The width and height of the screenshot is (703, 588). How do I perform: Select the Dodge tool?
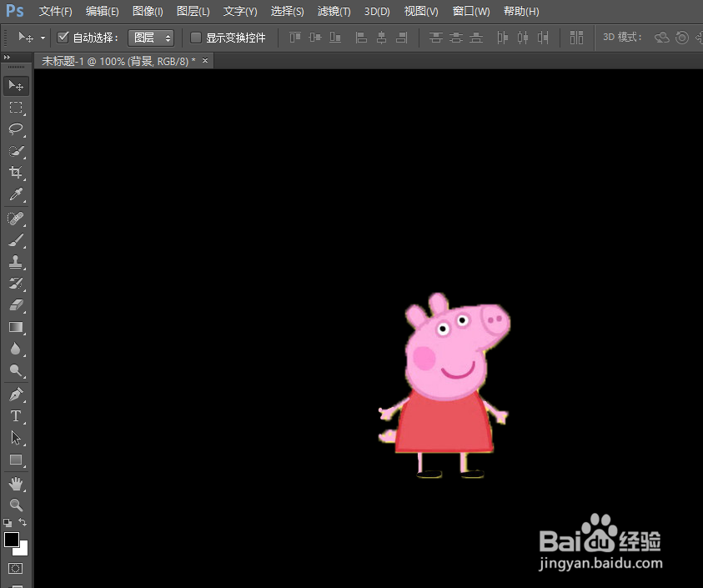pos(16,370)
